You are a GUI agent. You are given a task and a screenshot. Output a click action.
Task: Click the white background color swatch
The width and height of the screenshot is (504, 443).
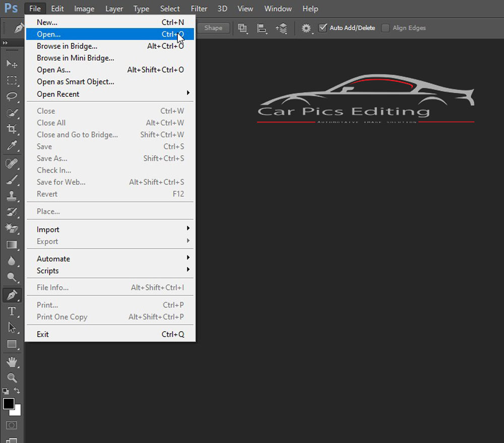[x=17, y=412]
